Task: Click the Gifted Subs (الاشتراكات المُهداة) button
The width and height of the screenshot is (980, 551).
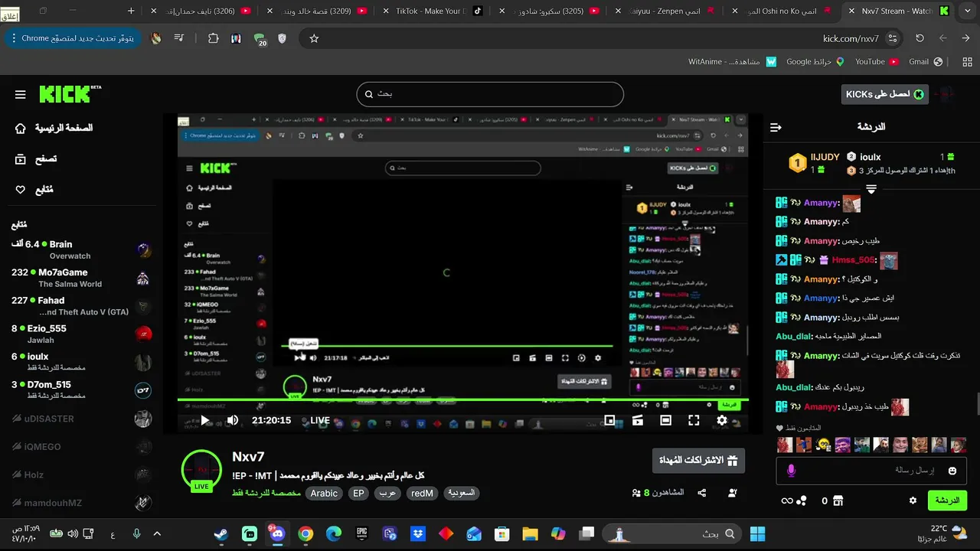Action: [x=697, y=461]
